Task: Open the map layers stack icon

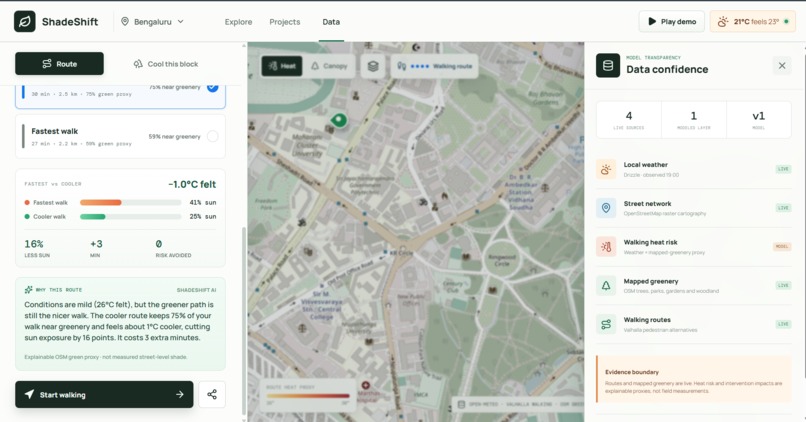Action: (373, 66)
